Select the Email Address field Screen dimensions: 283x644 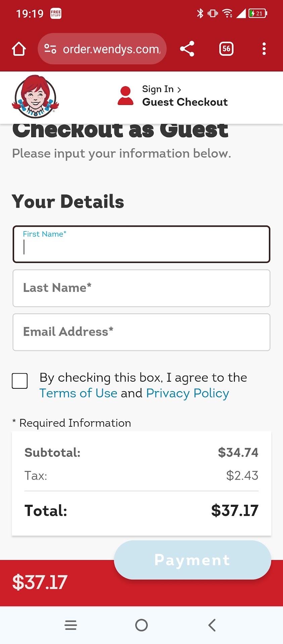141,332
